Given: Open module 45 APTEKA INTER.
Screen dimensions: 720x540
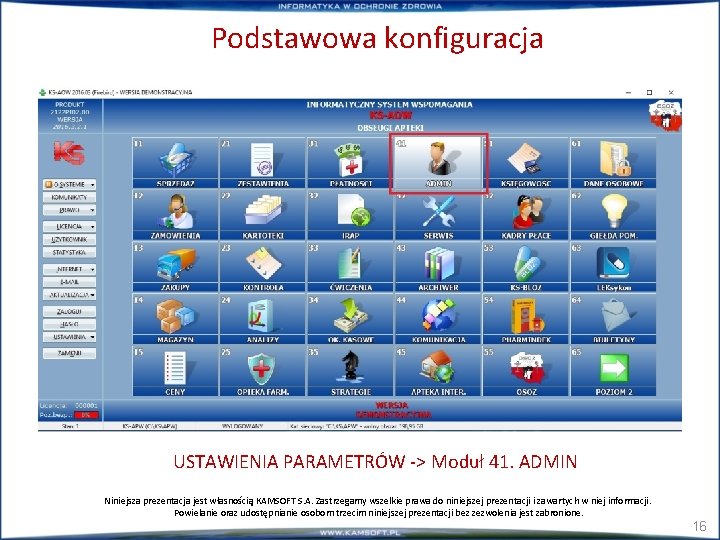Looking at the screenshot, I should (439, 371).
